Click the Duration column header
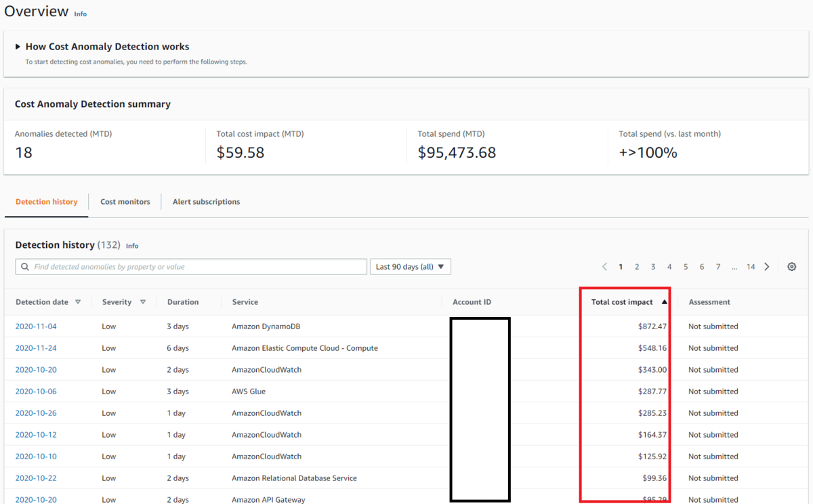The width and height of the screenshot is (813, 504). coord(183,302)
